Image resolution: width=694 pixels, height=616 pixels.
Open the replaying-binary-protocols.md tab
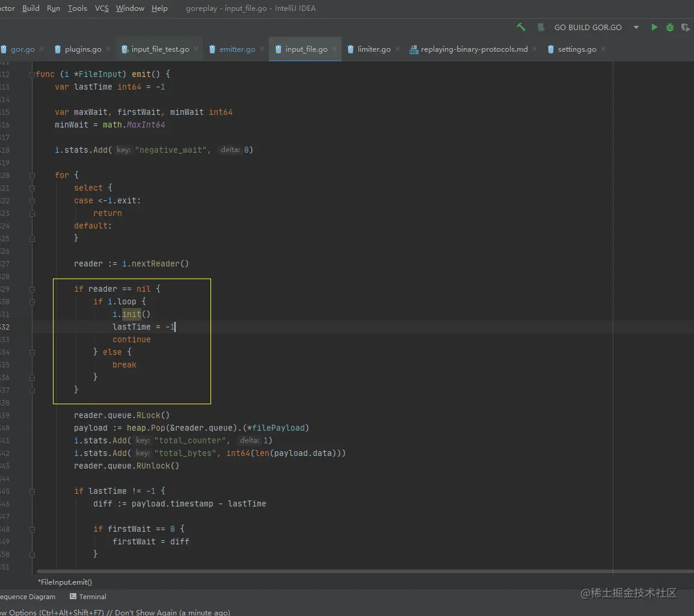pos(474,49)
